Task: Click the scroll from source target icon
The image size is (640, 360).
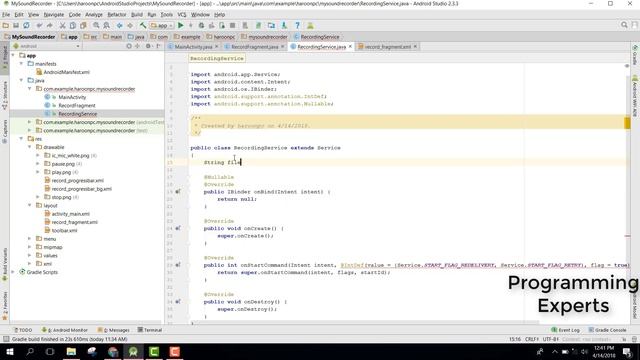Action: tap(129, 46)
